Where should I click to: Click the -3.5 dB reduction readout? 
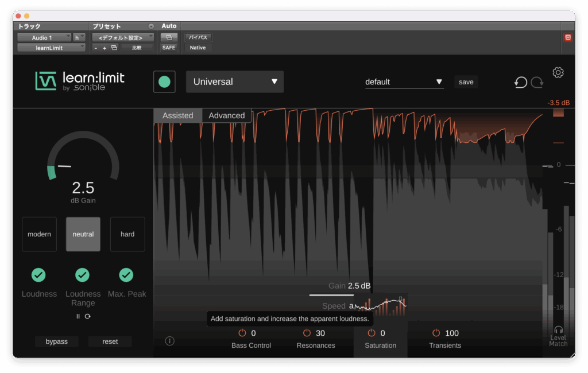tap(558, 103)
